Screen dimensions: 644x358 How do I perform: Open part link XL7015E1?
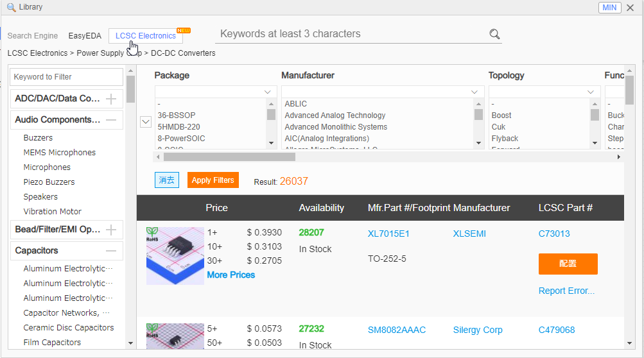(388, 234)
